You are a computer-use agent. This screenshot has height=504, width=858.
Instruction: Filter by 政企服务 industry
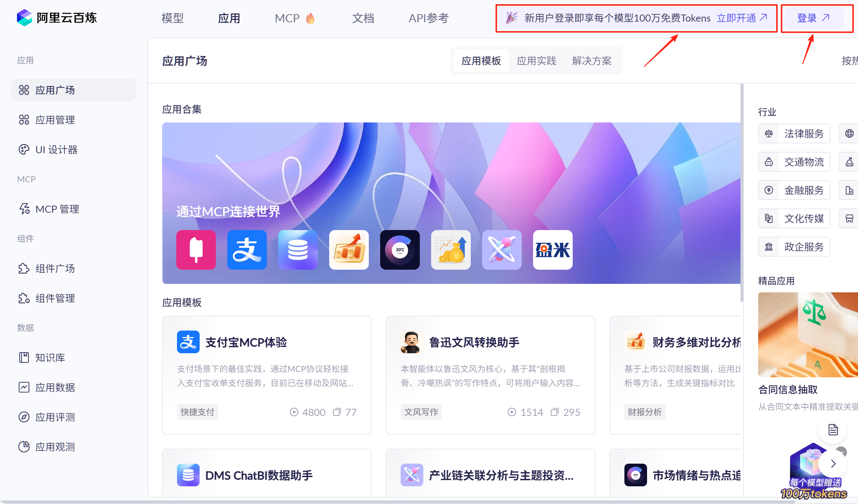(794, 247)
